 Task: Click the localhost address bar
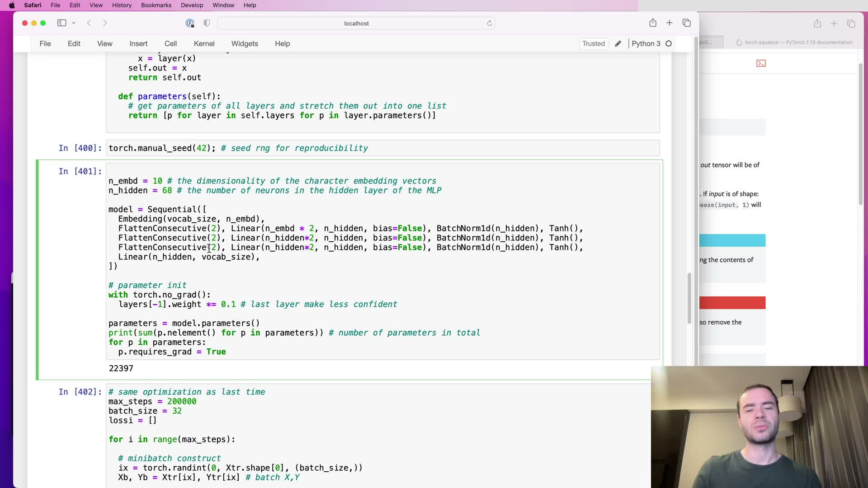point(356,23)
